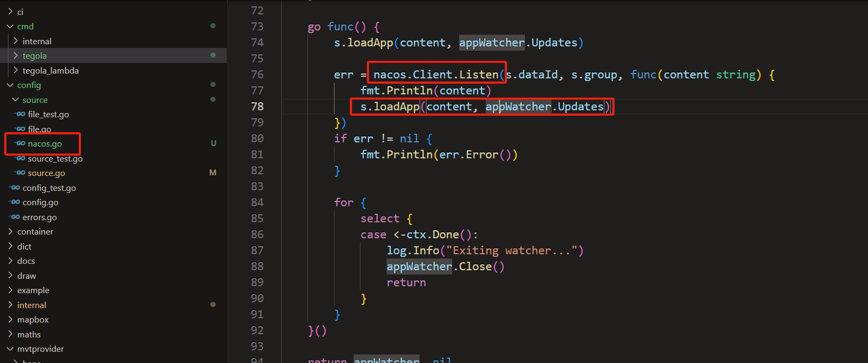Expand the ci folder chevron

pos(10,11)
